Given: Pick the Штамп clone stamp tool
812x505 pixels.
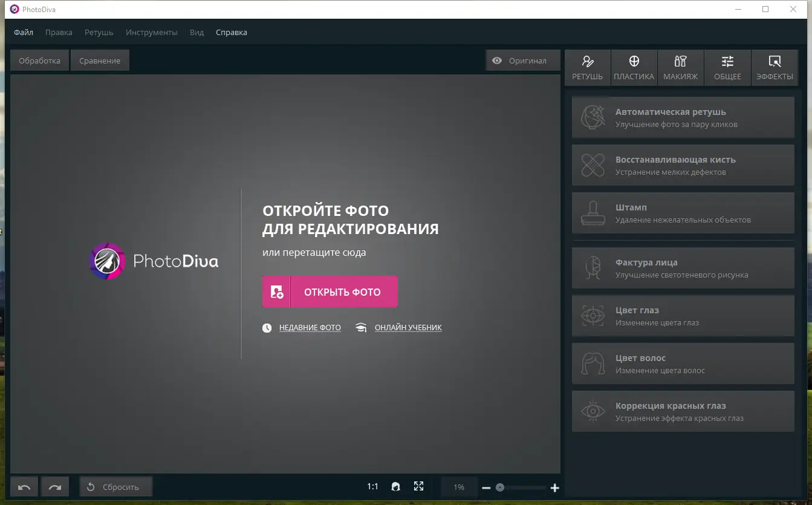Looking at the screenshot, I should [683, 213].
